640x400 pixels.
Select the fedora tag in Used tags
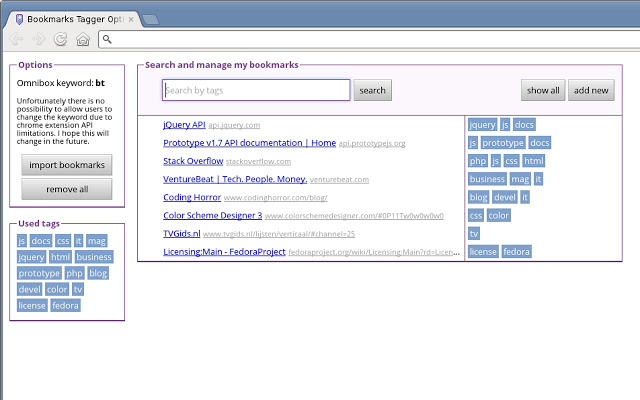pos(65,305)
